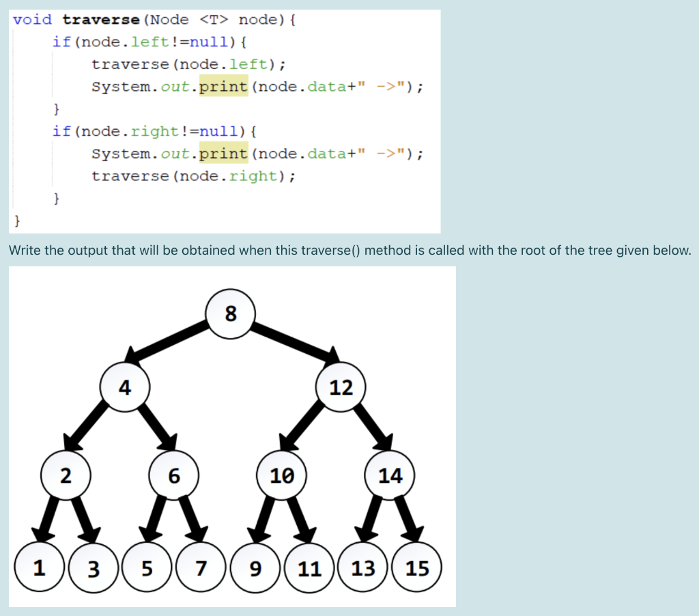Click the leaf node labeled 9
Screen dimensions: 699x616
coord(255,568)
